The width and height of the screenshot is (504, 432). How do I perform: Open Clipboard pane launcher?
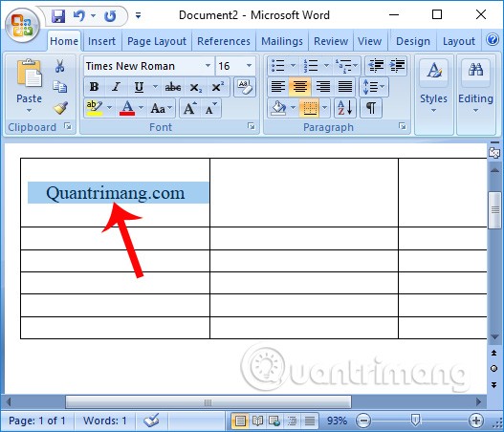(x=68, y=126)
